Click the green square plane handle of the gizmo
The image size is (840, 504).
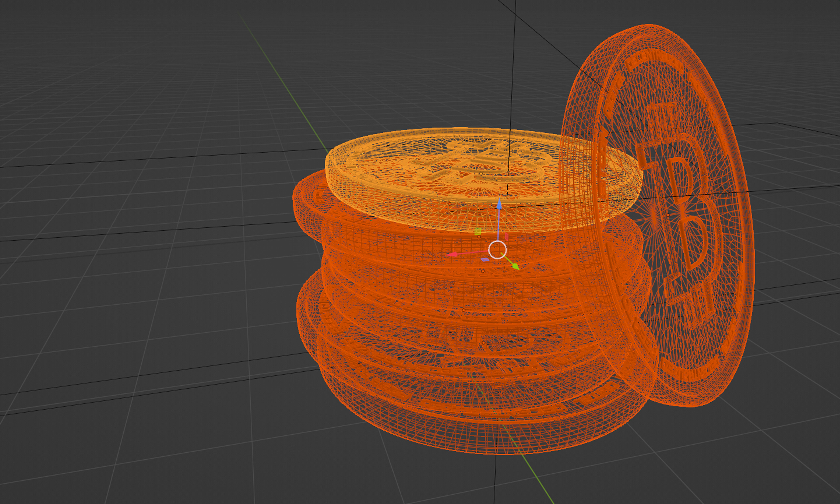(478, 231)
